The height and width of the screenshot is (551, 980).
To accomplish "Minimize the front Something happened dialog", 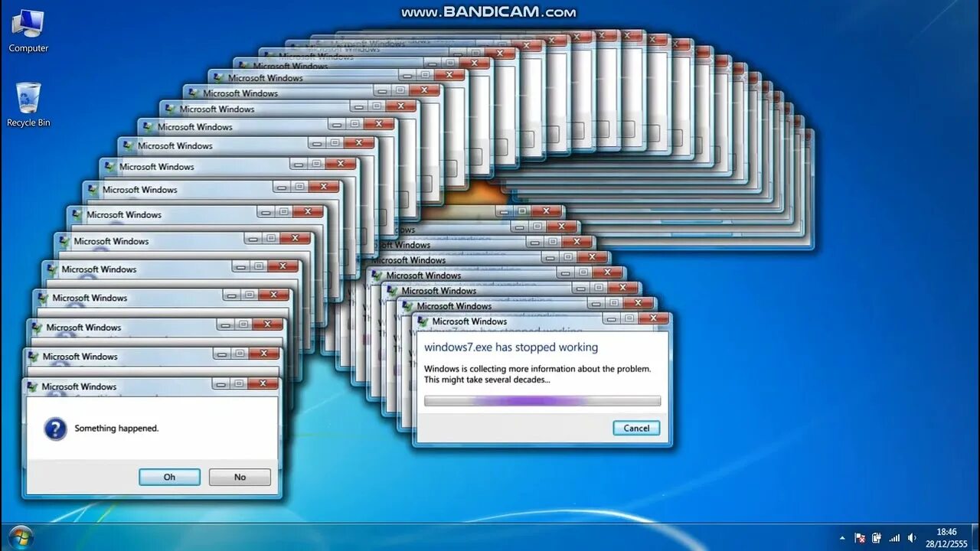I will point(219,383).
